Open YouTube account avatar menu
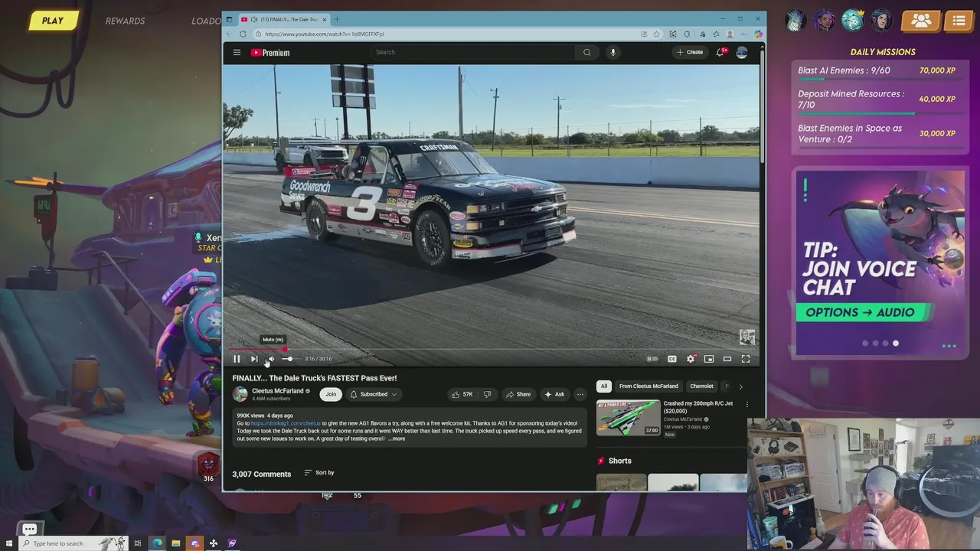The width and height of the screenshot is (980, 551). (x=742, y=52)
